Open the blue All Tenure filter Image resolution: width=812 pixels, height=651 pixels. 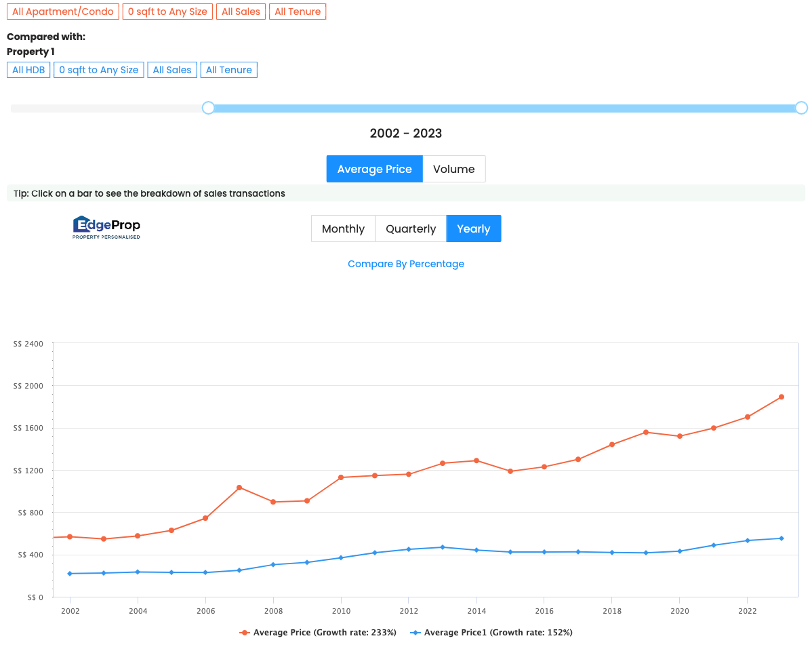228,70
